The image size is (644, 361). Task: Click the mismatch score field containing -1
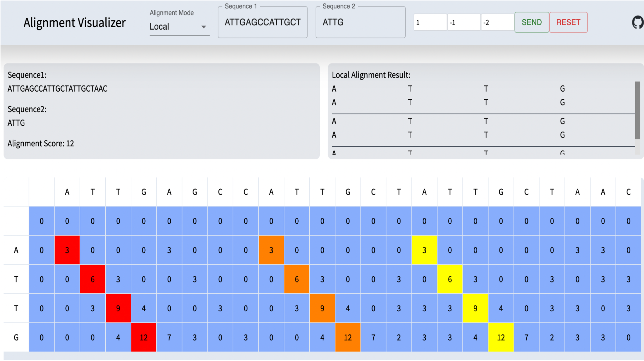pos(463,23)
